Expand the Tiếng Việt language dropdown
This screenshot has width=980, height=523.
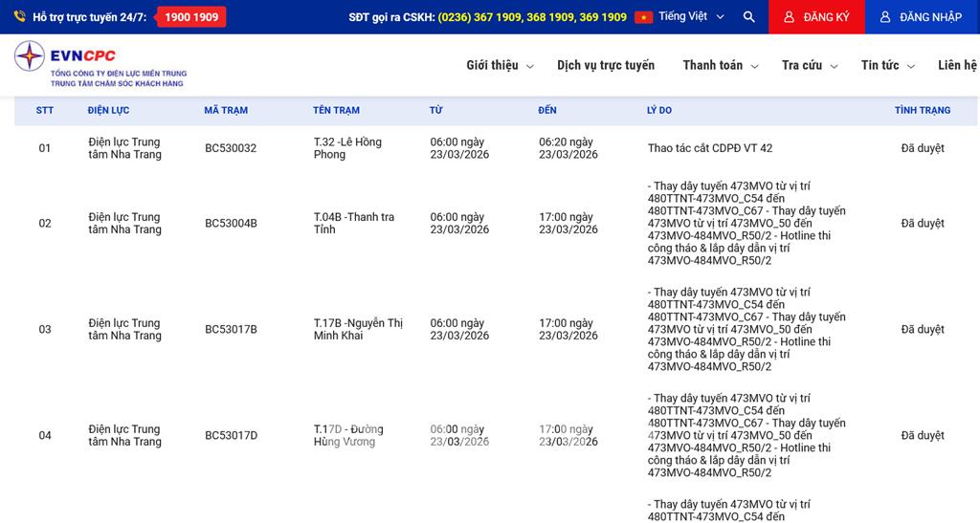point(720,17)
